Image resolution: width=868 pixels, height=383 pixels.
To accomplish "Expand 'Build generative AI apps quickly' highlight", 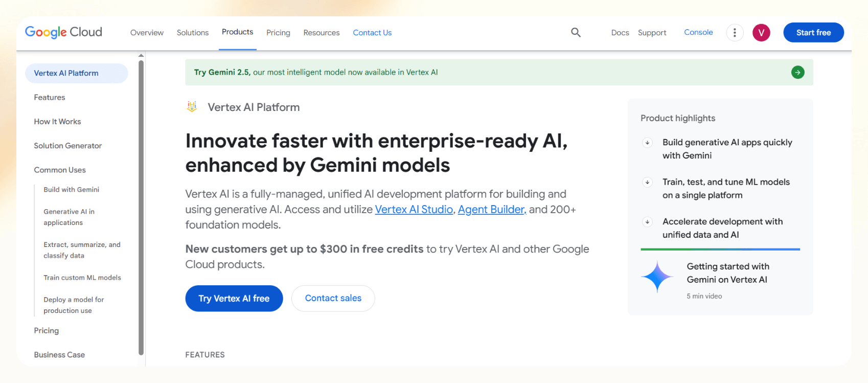I will coord(647,143).
